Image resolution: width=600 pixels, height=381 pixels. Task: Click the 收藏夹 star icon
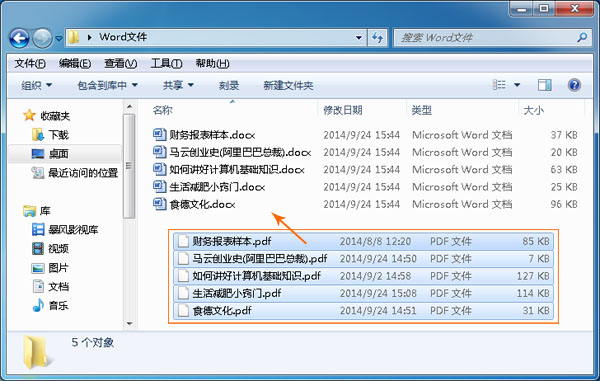pos(29,115)
